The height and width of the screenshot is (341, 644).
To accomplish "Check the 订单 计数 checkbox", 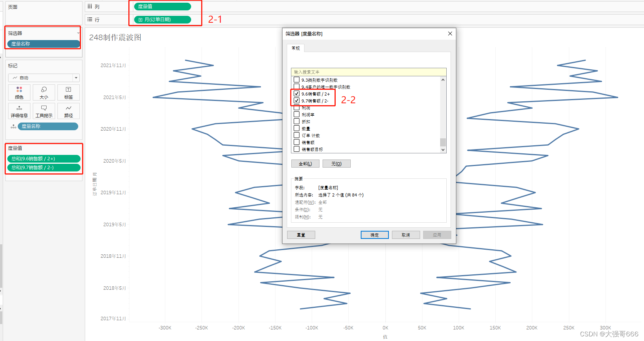I will click(297, 135).
